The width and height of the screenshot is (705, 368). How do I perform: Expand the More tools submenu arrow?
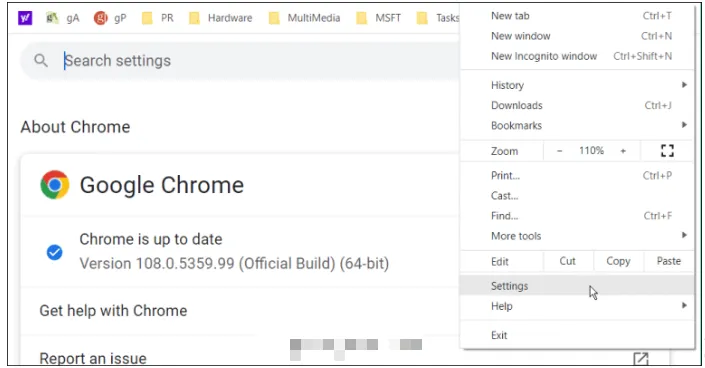(x=684, y=235)
